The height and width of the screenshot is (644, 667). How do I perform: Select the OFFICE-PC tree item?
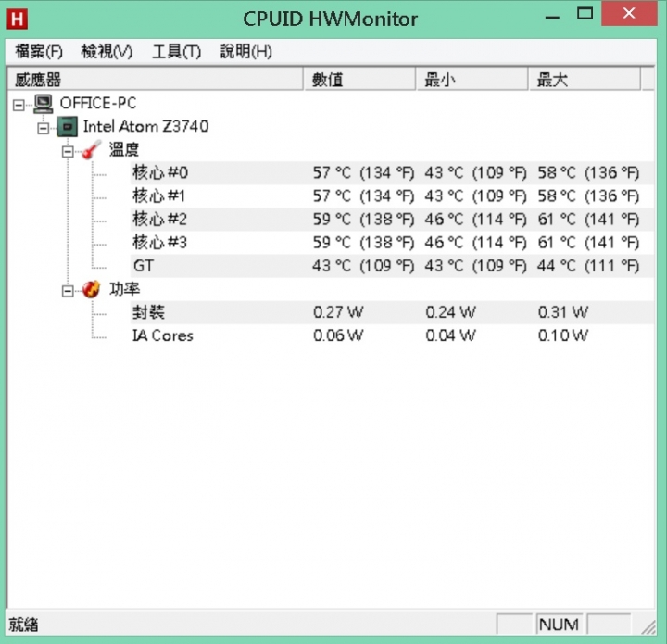pos(98,104)
